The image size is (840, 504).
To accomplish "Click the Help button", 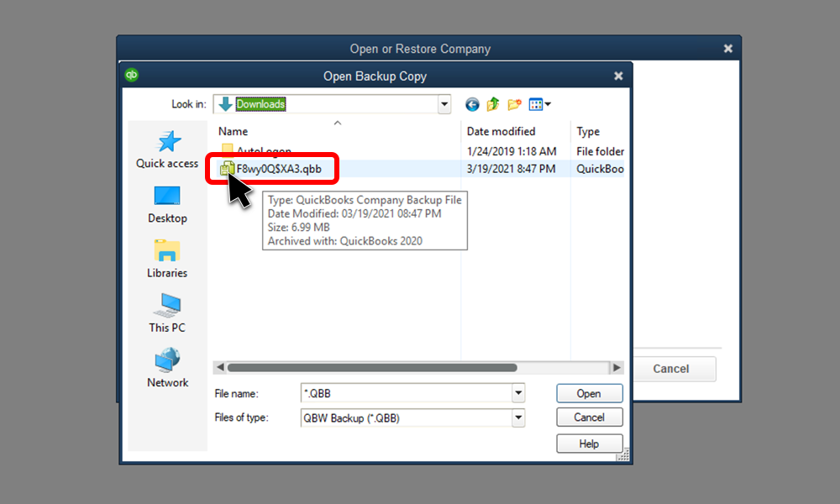I will click(590, 444).
